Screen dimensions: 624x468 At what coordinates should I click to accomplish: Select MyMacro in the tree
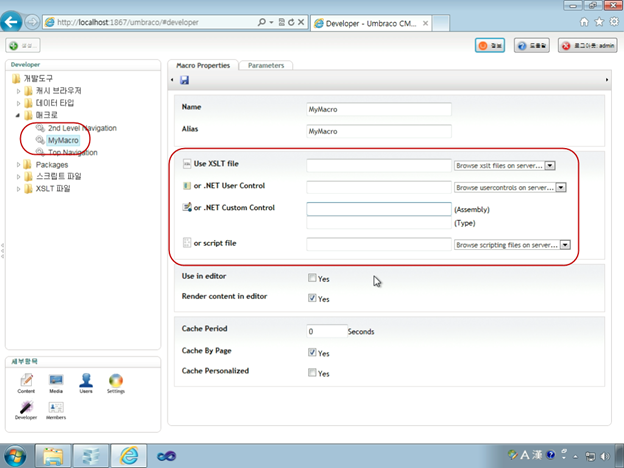pyautogui.click(x=63, y=140)
